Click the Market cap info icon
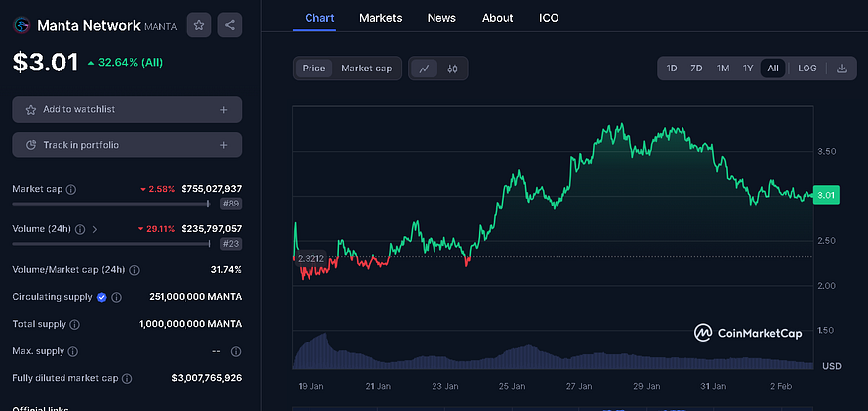The image size is (868, 411). [x=70, y=189]
